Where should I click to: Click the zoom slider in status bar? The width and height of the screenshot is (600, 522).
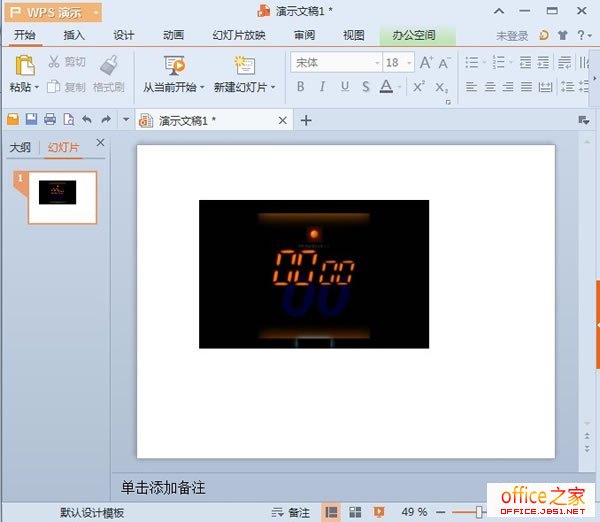[x=482, y=512]
